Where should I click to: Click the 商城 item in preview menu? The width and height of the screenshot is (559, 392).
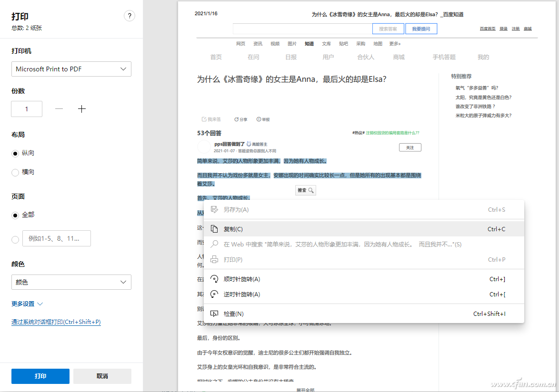(399, 57)
